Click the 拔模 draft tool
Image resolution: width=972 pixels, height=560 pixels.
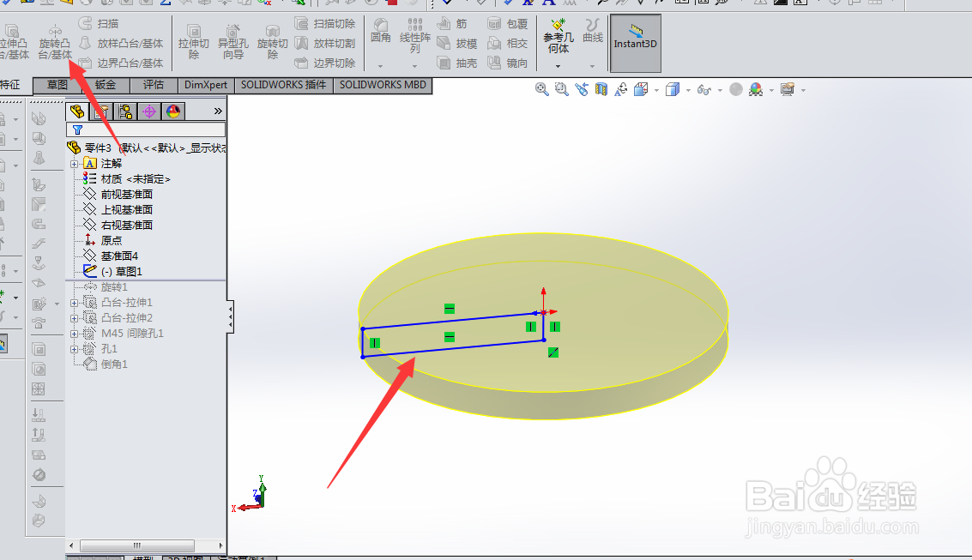coord(457,44)
